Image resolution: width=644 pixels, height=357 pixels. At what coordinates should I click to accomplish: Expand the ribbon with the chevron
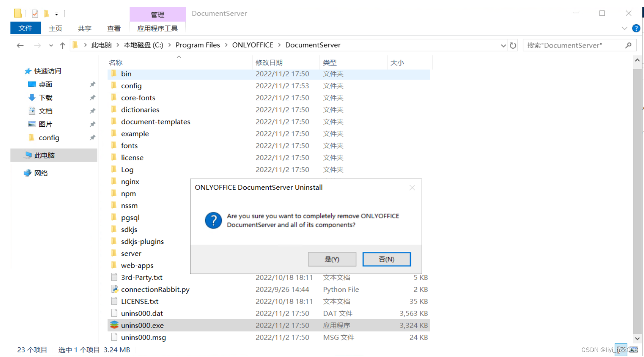tap(624, 28)
